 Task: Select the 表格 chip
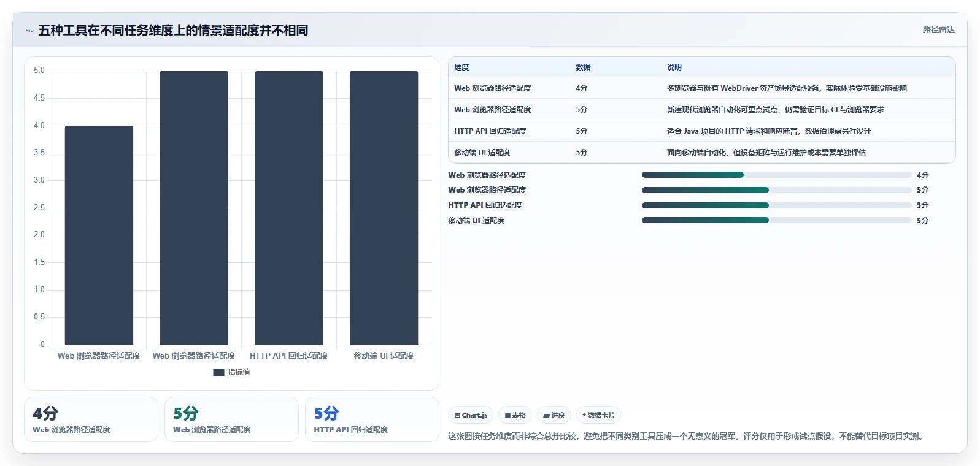(515, 415)
